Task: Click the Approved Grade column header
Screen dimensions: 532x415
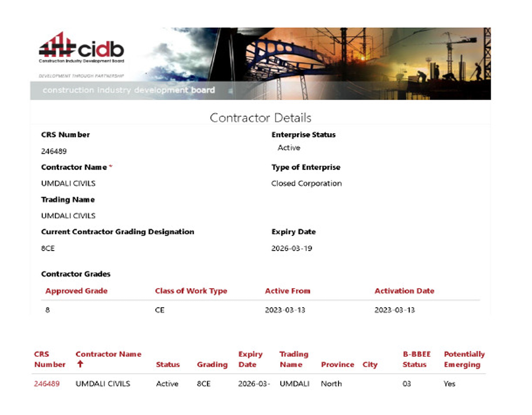Action: tap(76, 291)
